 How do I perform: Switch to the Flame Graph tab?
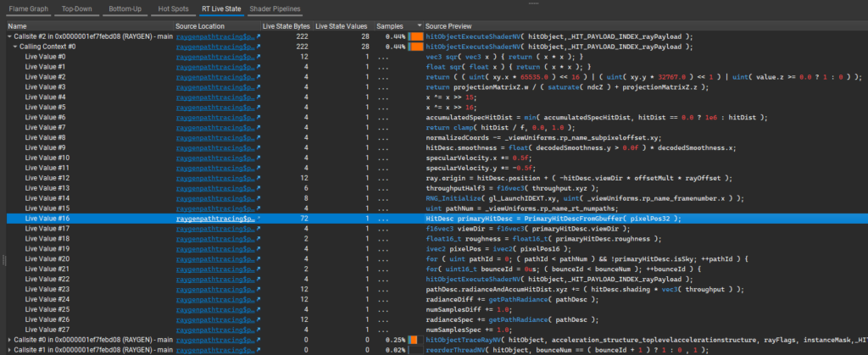tap(28, 8)
